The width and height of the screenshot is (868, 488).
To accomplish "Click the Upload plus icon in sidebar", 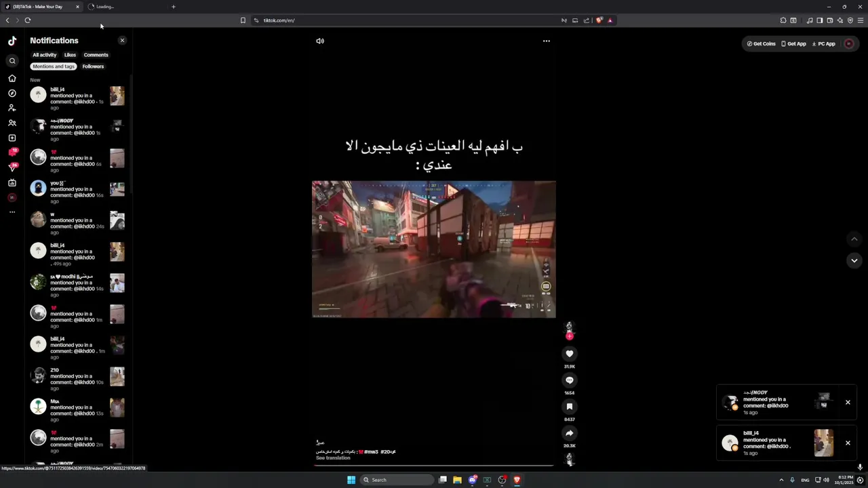I will click(x=12, y=138).
